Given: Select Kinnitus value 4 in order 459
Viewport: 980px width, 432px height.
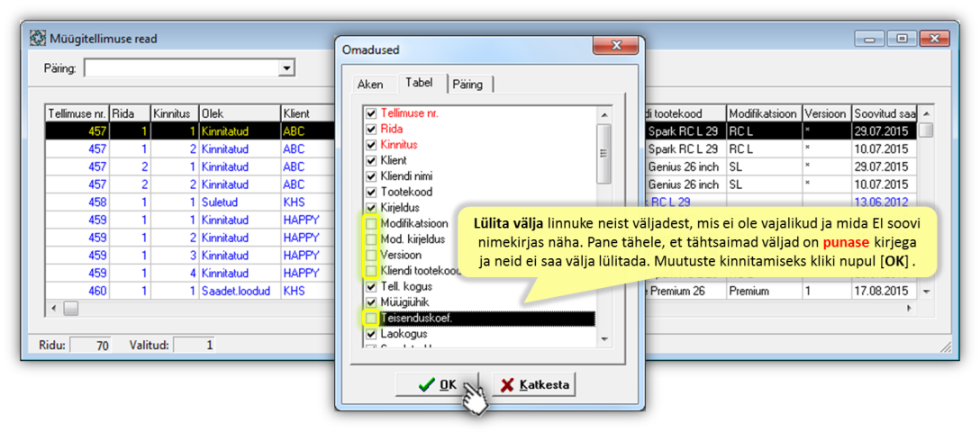Looking at the screenshot, I should coord(175,274).
